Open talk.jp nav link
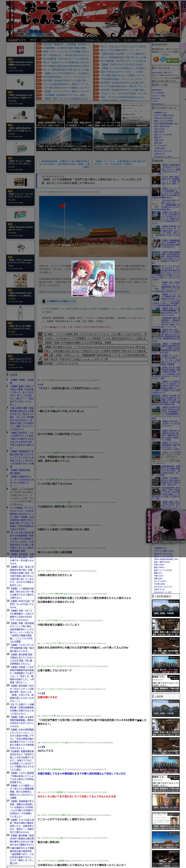Viewport: 186px width, 868px height. point(163,40)
